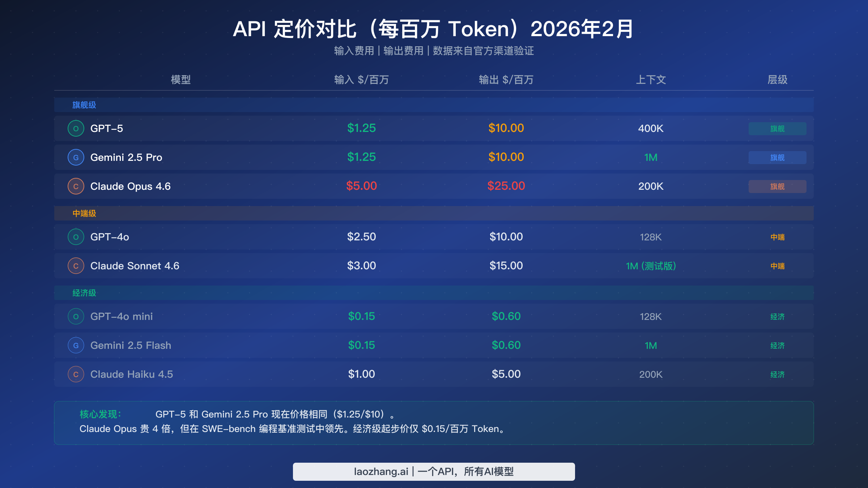
Task: Toggle the 中端 badge for Claude Sonnet 4.6
Action: point(777,266)
